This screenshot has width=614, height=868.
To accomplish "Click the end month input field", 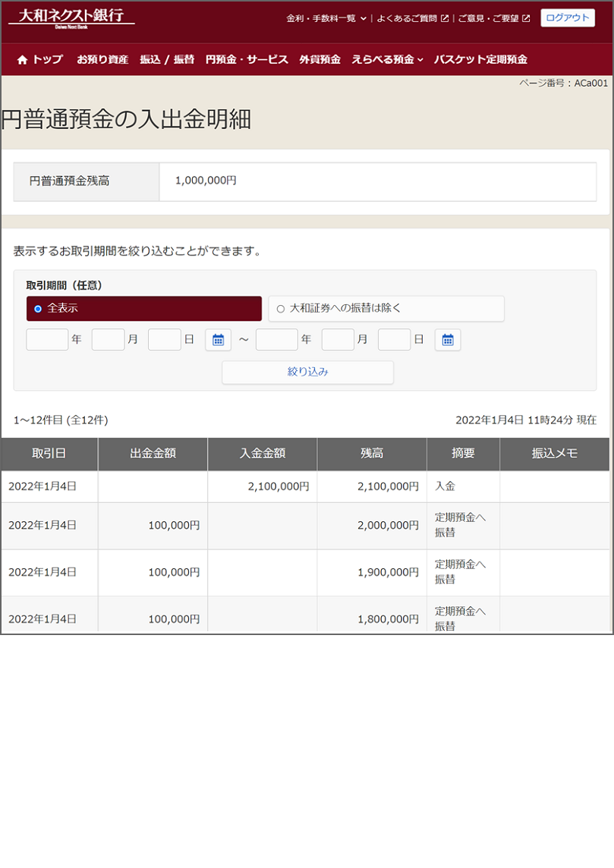I will click(x=338, y=340).
